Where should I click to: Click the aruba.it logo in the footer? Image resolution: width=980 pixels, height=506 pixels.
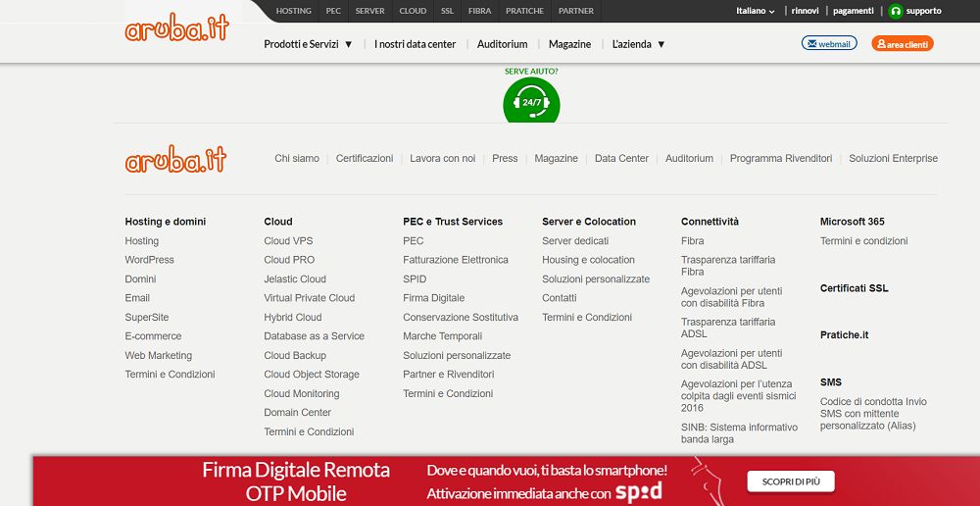(x=175, y=160)
